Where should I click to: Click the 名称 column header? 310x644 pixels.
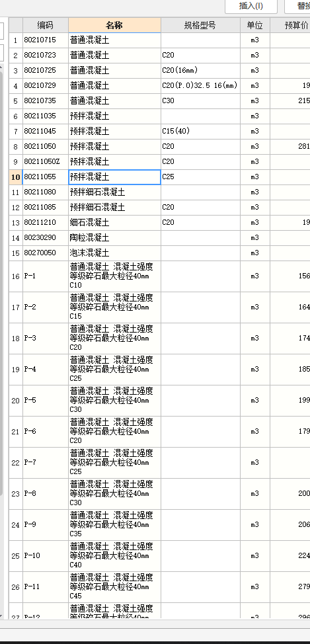click(x=114, y=26)
